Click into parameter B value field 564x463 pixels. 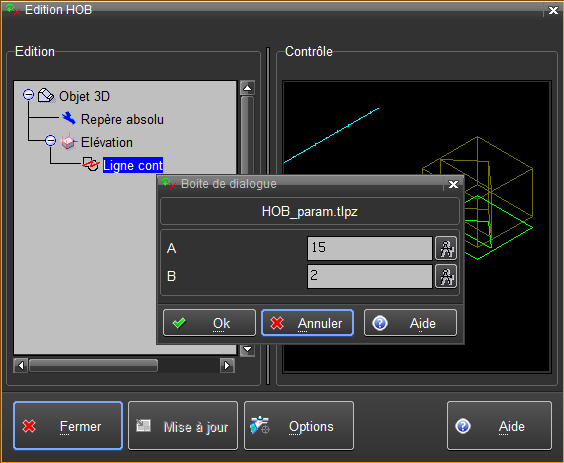coord(370,276)
